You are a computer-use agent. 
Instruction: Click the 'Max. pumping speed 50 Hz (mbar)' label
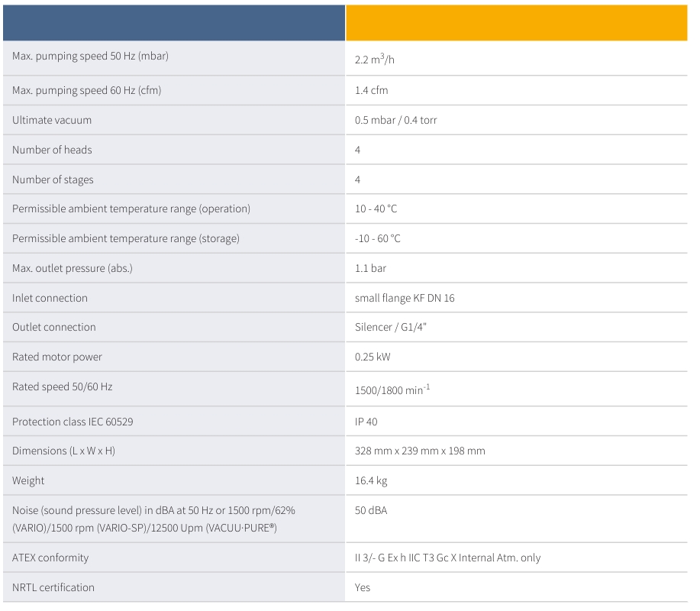tap(90, 57)
